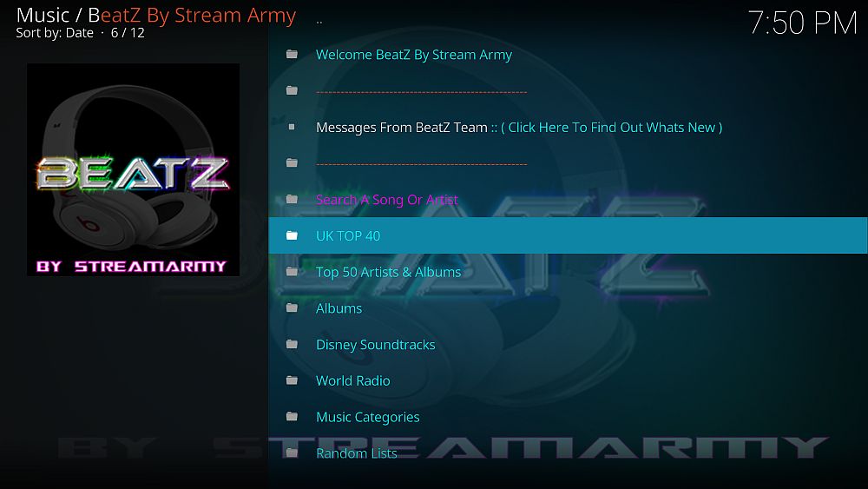868x489 pixels.
Task: Select the Welcome BeatZ By Stream Army entry
Action: click(568, 54)
